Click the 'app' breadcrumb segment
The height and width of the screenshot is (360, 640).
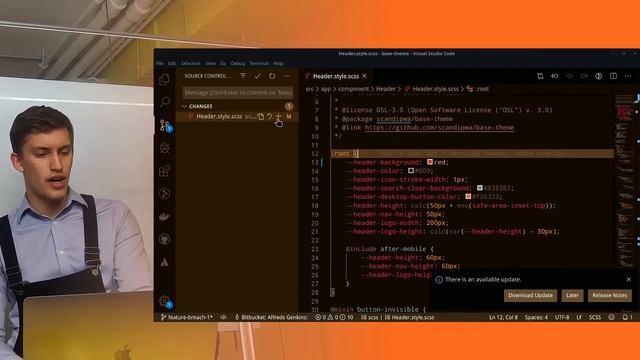point(326,89)
